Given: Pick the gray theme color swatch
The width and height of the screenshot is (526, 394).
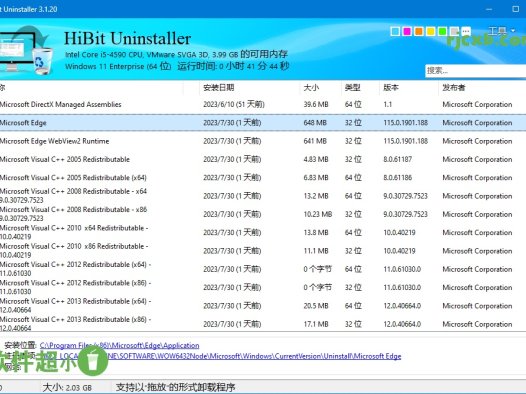Looking at the screenshot, I should click(x=454, y=32).
